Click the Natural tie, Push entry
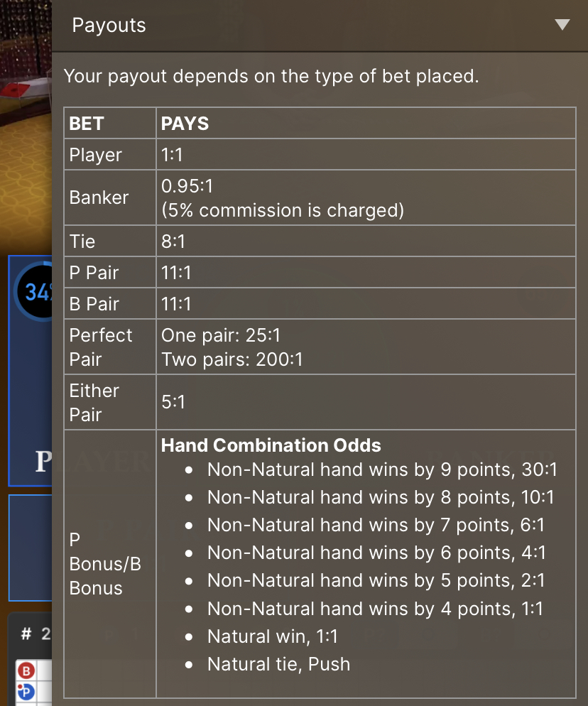This screenshot has width=588, height=706. point(278,664)
